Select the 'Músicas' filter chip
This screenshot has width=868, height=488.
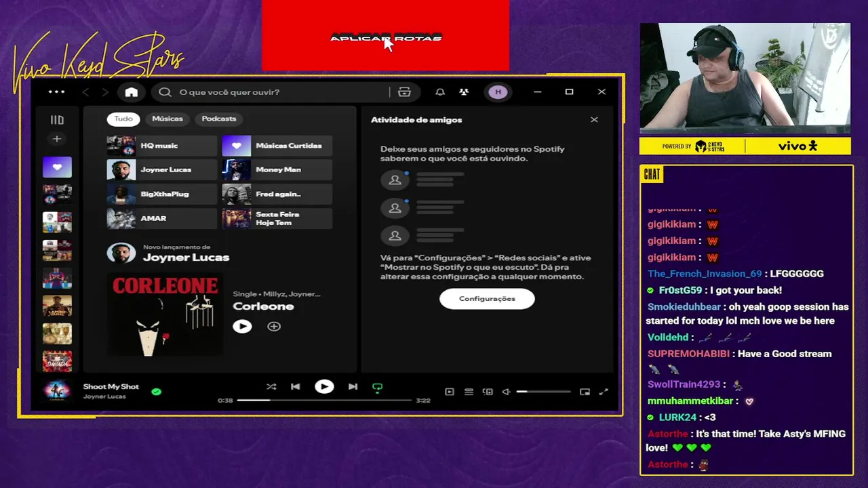[x=167, y=119]
